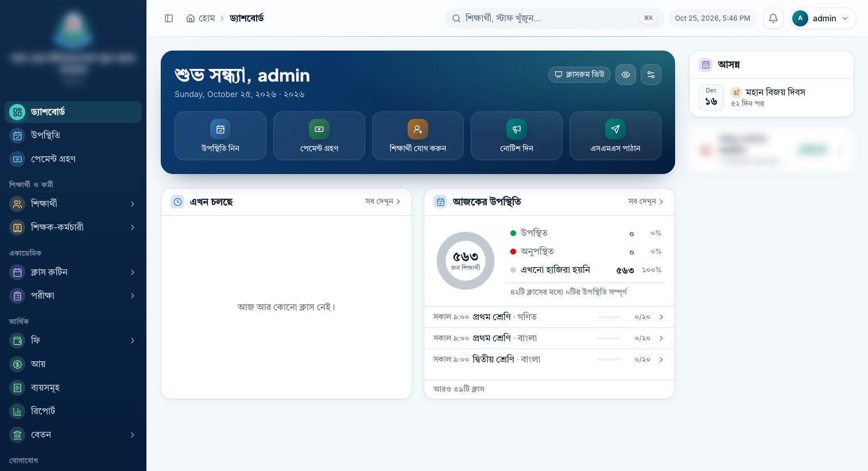
Task: Toggle the sidebar panel icon
Action: point(169,18)
